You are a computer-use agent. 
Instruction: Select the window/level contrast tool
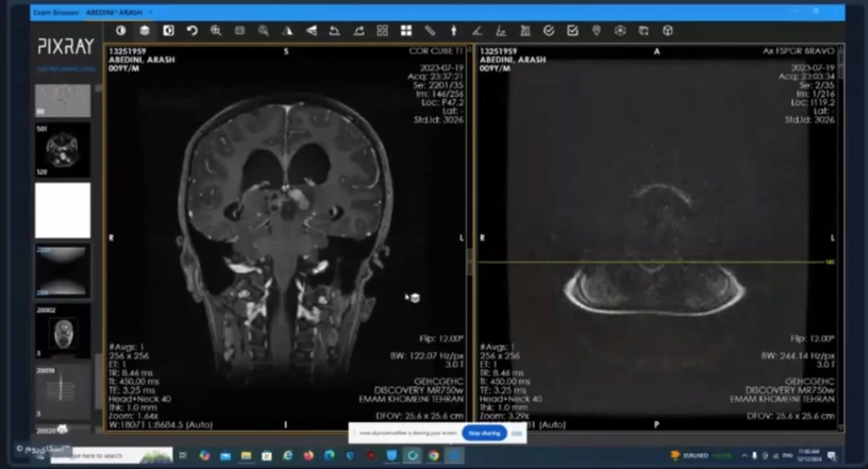point(121,31)
